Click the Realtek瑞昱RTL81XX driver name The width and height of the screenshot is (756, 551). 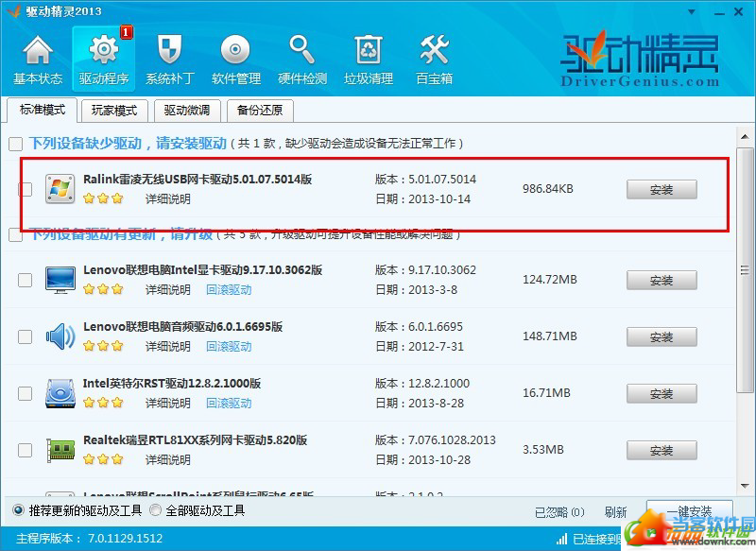(x=196, y=440)
